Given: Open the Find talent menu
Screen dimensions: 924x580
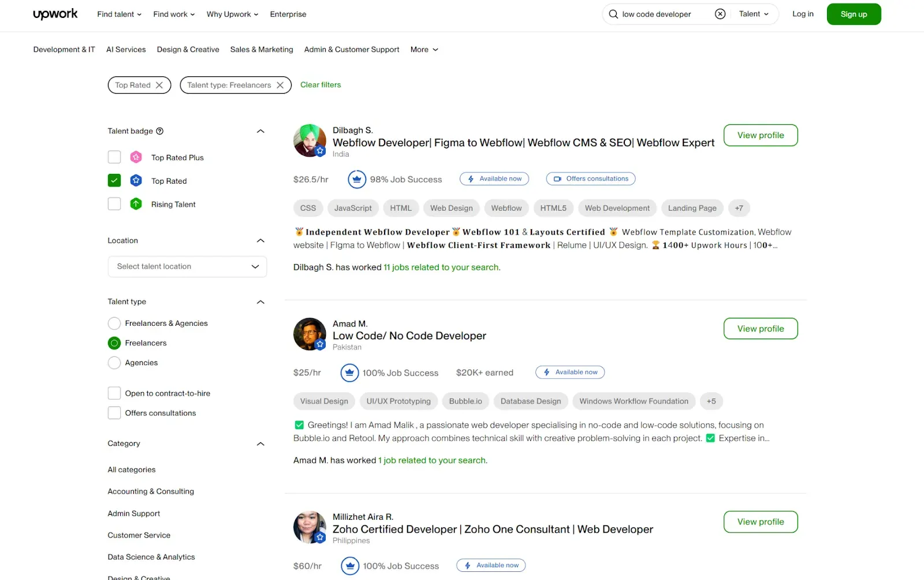Looking at the screenshot, I should 119,14.
